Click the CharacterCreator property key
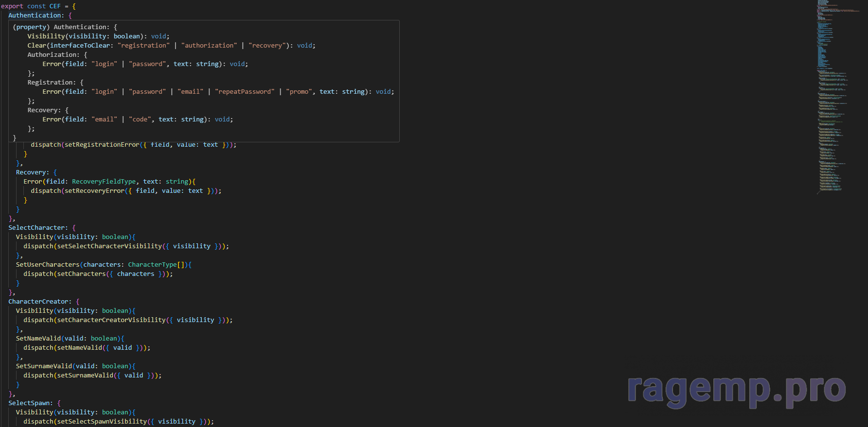The width and height of the screenshot is (868, 427). tap(39, 302)
